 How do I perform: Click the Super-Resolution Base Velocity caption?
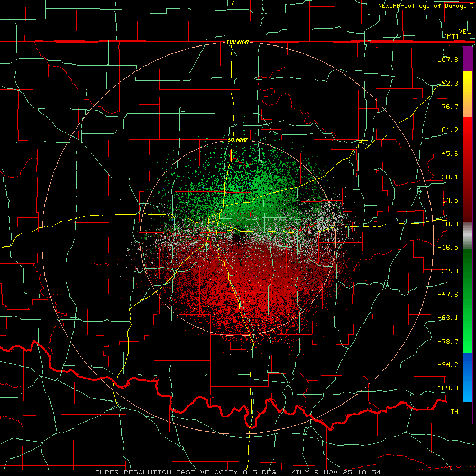pyautogui.click(x=237, y=472)
